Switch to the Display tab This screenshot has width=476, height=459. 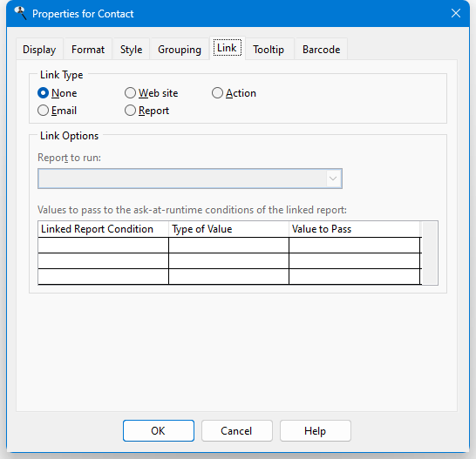pos(39,49)
